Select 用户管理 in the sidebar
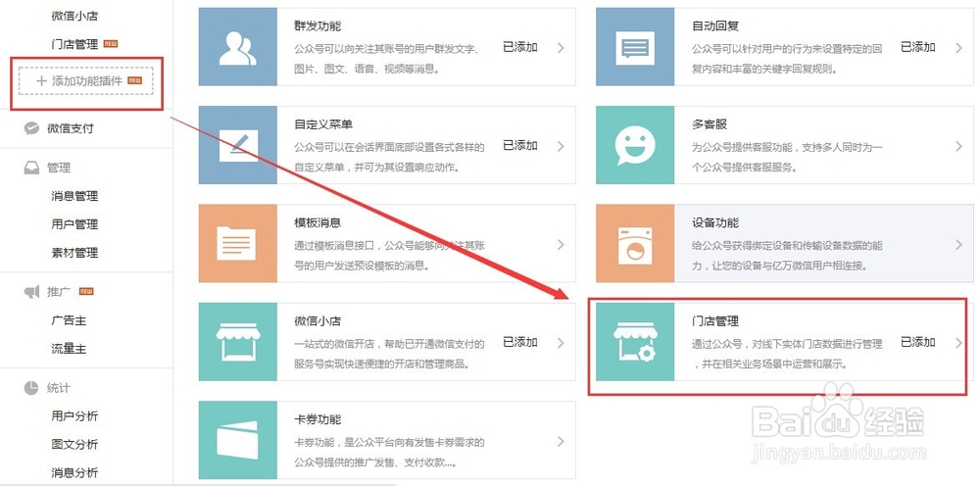Screen dimensions: 980x486 (x=74, y=224)
